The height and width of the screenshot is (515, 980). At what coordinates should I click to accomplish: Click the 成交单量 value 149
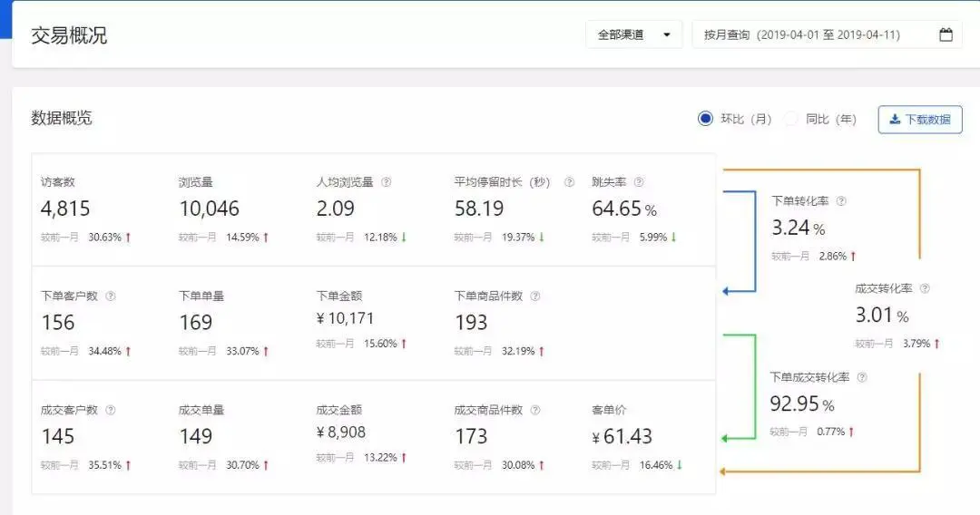[x=196, y=436]
